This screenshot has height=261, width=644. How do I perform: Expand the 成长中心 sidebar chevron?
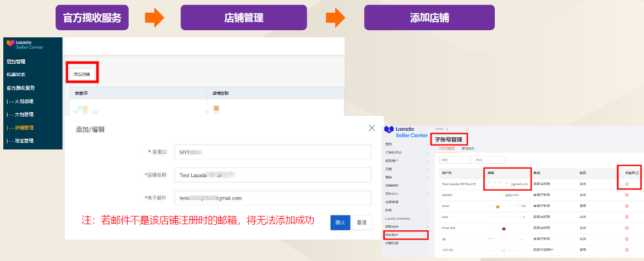click(x=428, y=194)
